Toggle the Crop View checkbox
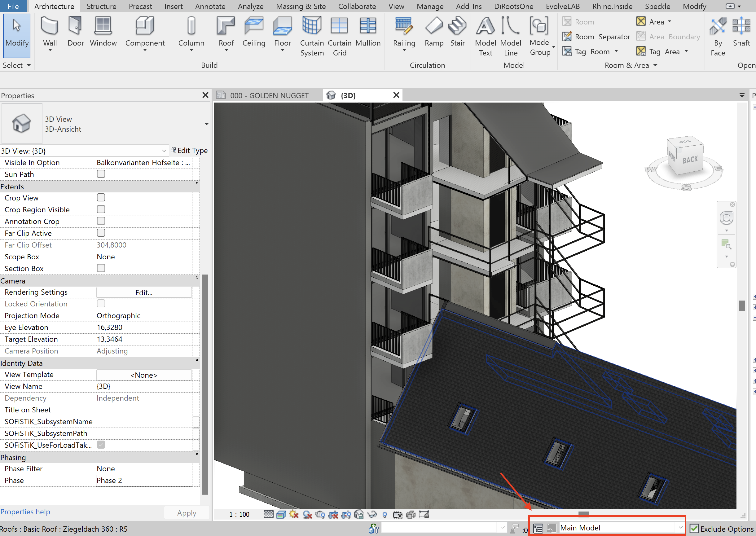This screenshot has height=536, width=756. coord(101,198)
